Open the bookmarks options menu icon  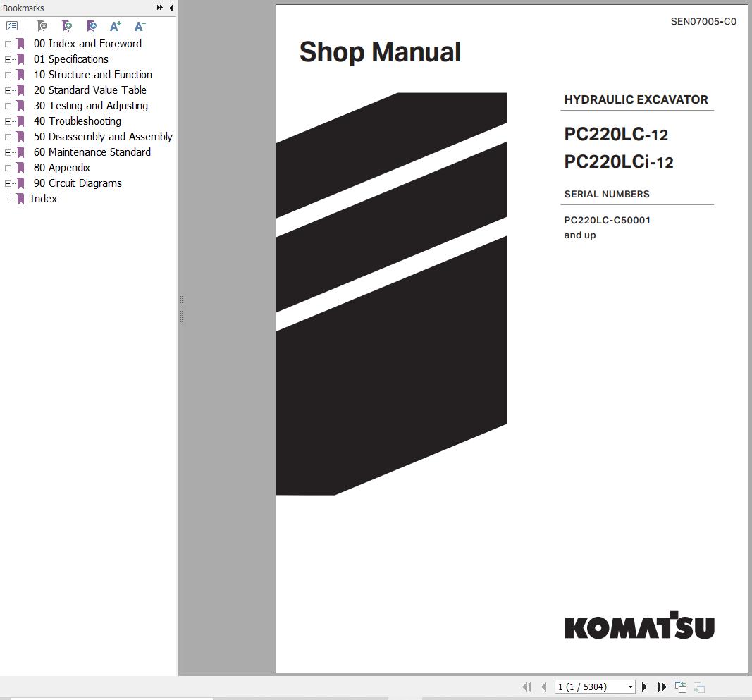point(12,26)
